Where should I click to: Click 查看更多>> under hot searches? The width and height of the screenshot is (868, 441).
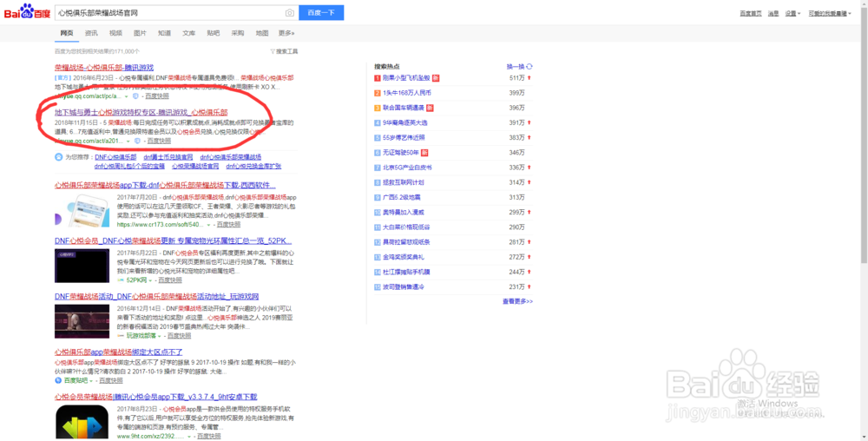(x=517, y=301)
